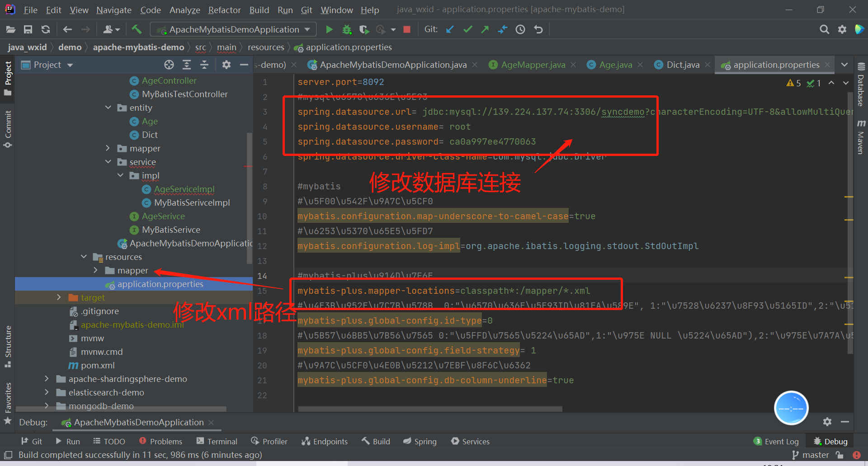Expand all in Project panel
868x466 pixels.
click(x=187, y=65)
